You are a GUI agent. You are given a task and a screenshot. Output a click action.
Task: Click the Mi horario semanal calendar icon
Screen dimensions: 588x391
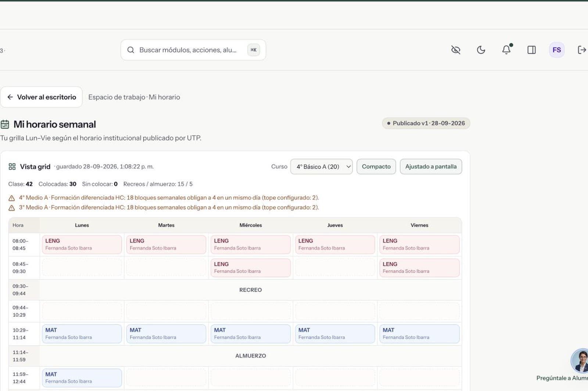pos(5,124)
